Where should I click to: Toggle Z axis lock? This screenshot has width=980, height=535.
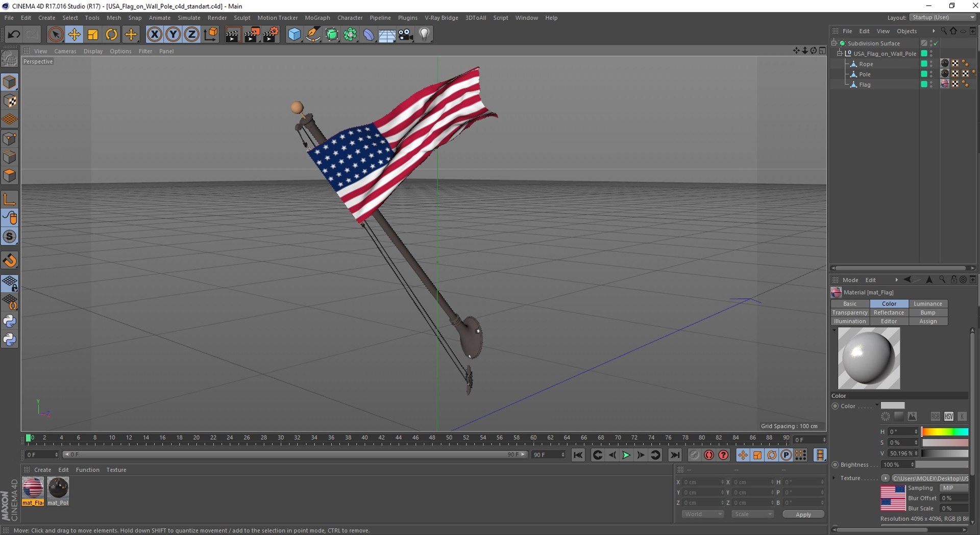point(191,34)
